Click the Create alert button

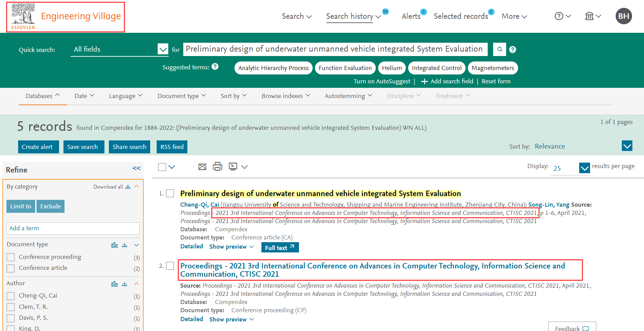38,147
